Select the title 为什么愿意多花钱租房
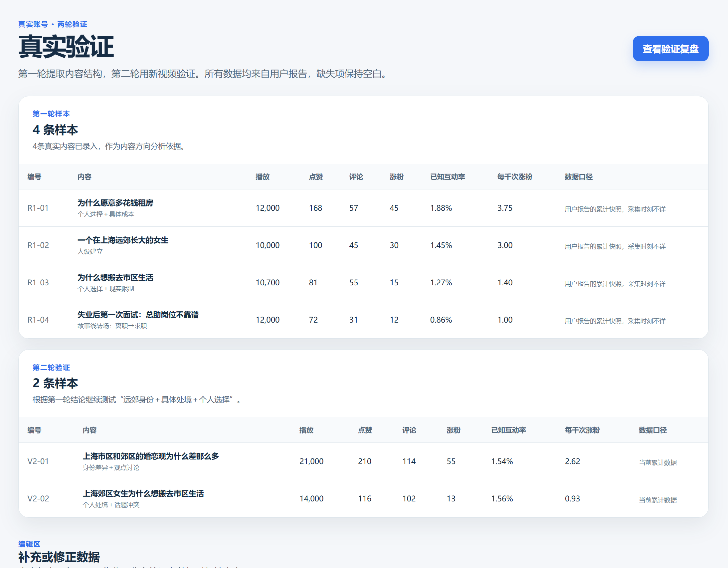 pos(115,203)
